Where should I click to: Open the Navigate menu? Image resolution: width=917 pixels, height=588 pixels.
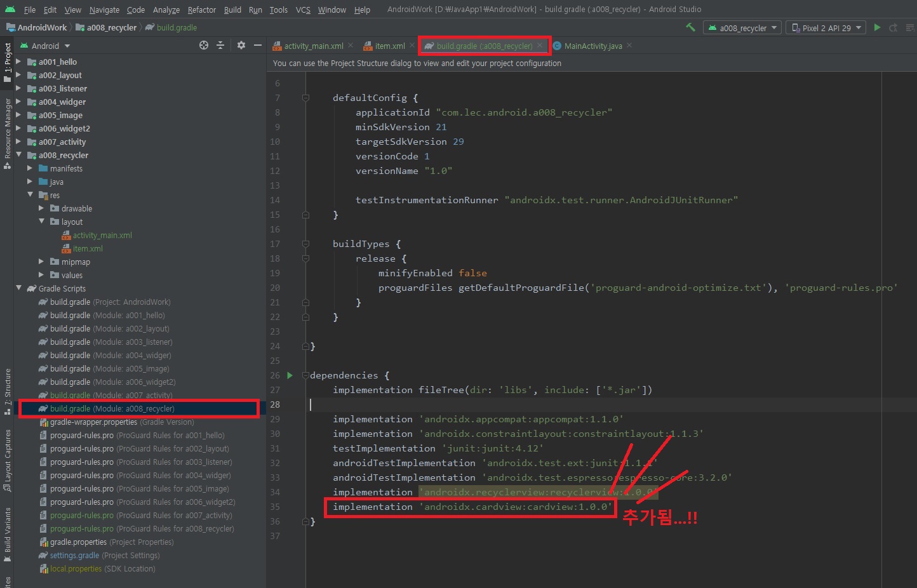pyautogui.click(x=104, y=10)
